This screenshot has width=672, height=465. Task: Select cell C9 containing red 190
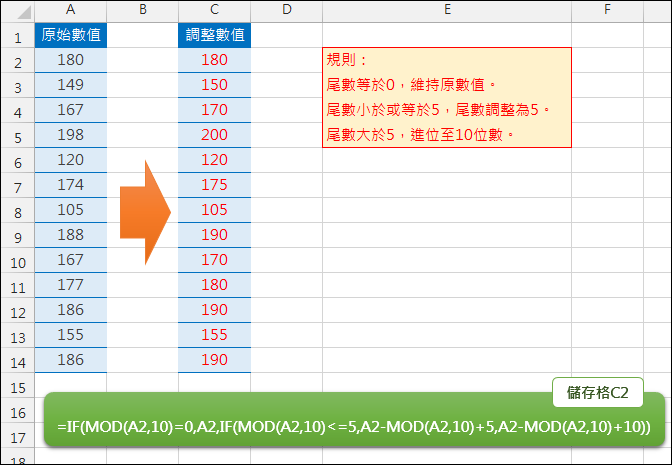(214, 235)
